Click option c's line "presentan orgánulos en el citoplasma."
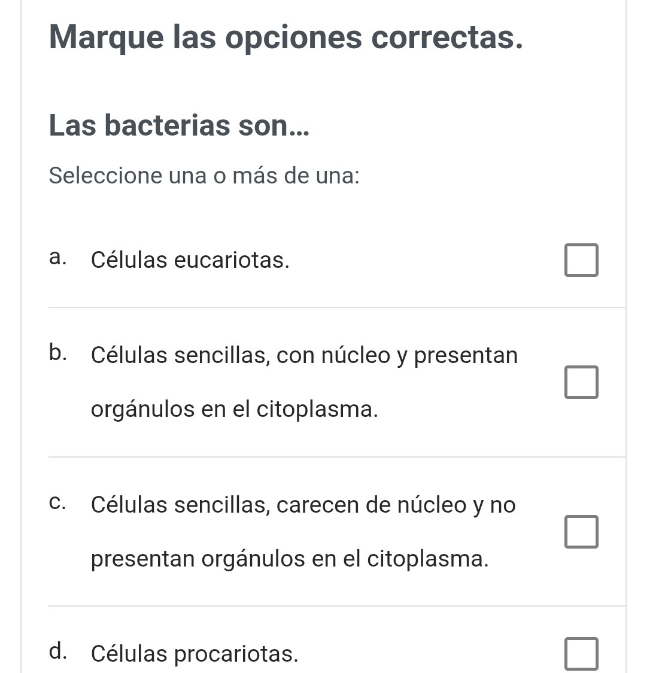Screen dimensions: 646x673 (x=290, y=559)
